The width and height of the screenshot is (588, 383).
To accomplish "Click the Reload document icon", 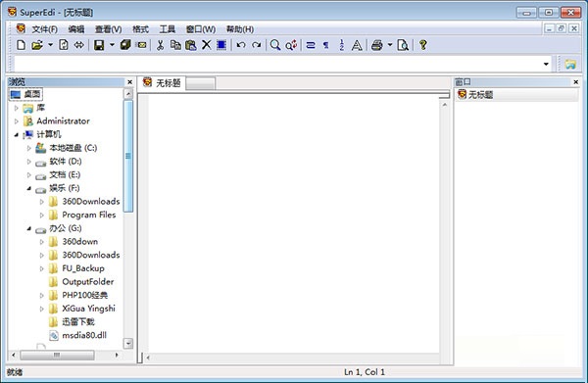I will point(64,45).
